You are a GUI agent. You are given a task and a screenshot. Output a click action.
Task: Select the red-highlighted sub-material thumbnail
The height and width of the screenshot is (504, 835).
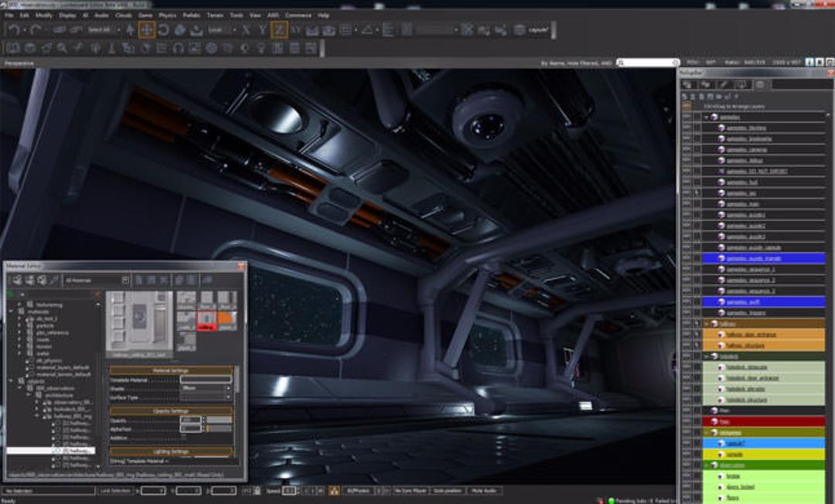click(x=206, y=320)
